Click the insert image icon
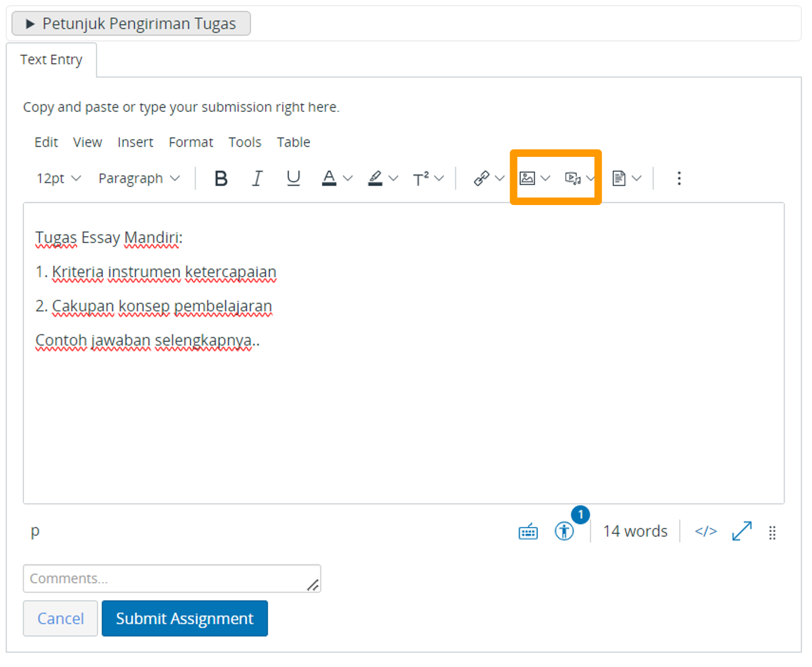Viewport: 812px width, 667px height. click(527, 178)
